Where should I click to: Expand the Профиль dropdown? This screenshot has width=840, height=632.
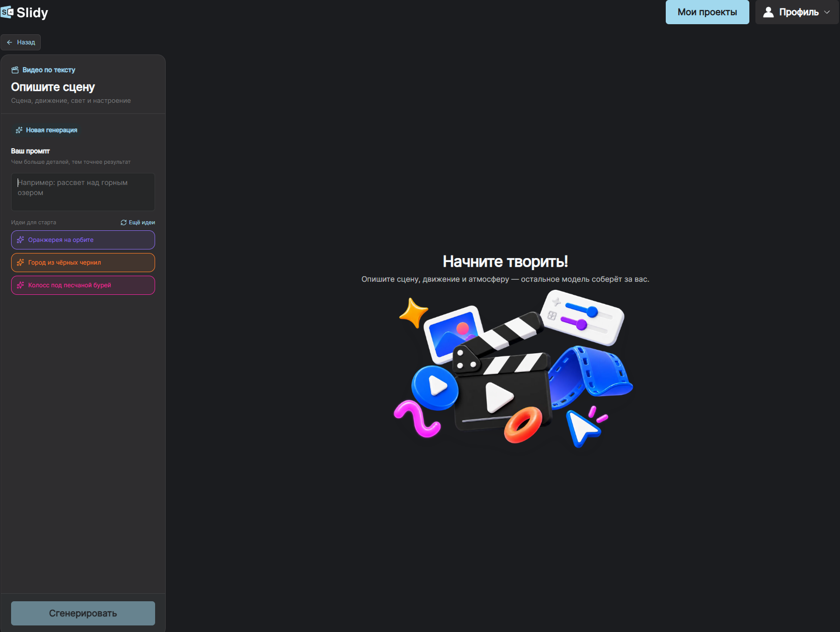(797, 12)
